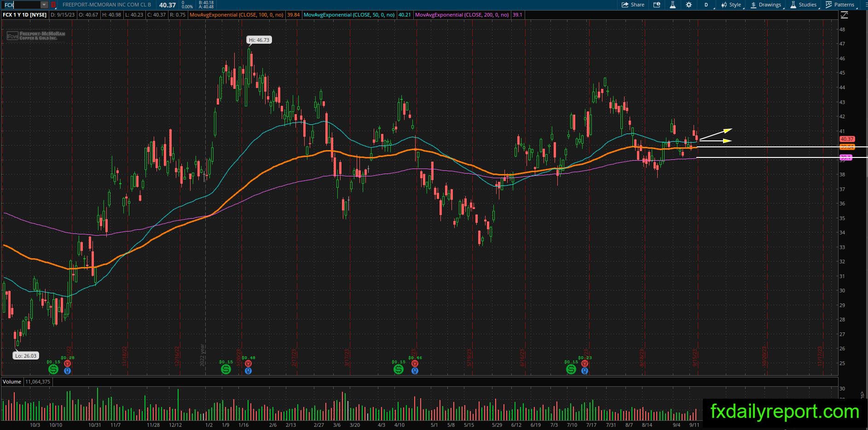Click the large 40.37 last price in header
The image size is (868, 430).
pyautogui.click(x=168, y=5)
